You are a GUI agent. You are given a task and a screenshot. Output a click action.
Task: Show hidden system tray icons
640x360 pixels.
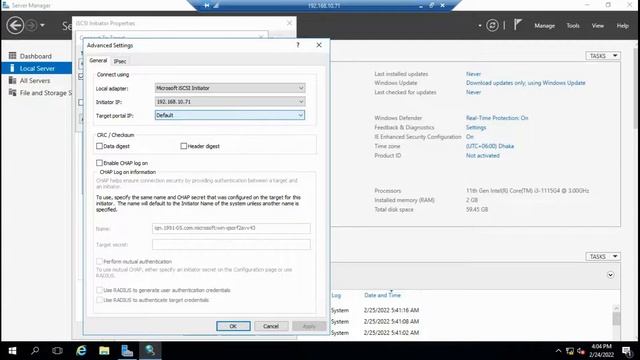(x=558, y=351)
